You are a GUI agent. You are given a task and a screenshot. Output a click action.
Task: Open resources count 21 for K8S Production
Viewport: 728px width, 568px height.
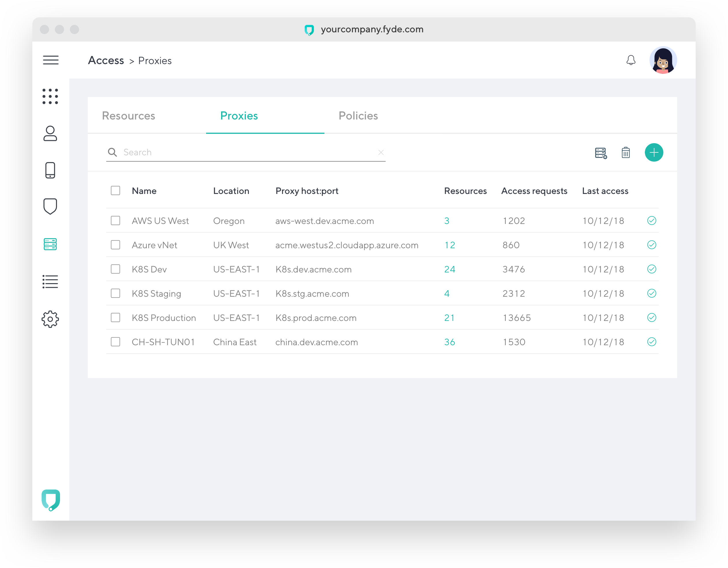449,318
